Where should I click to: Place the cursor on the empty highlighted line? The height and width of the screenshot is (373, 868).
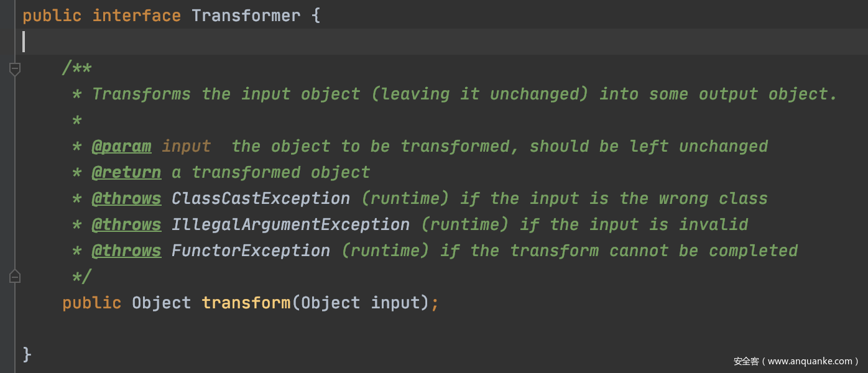(373, 42)
